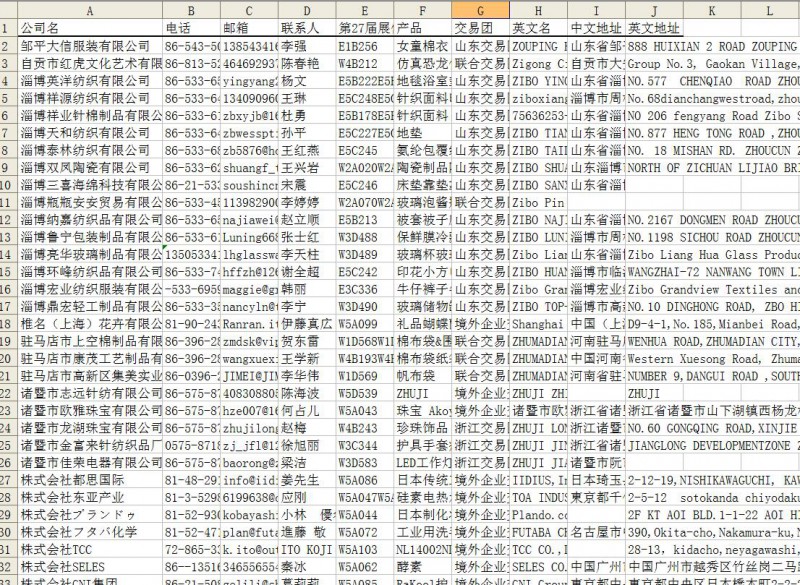This screenshot has height=585, width=800.
Task: Click contact name 王红燕
Action: click(x=307, y=150)
